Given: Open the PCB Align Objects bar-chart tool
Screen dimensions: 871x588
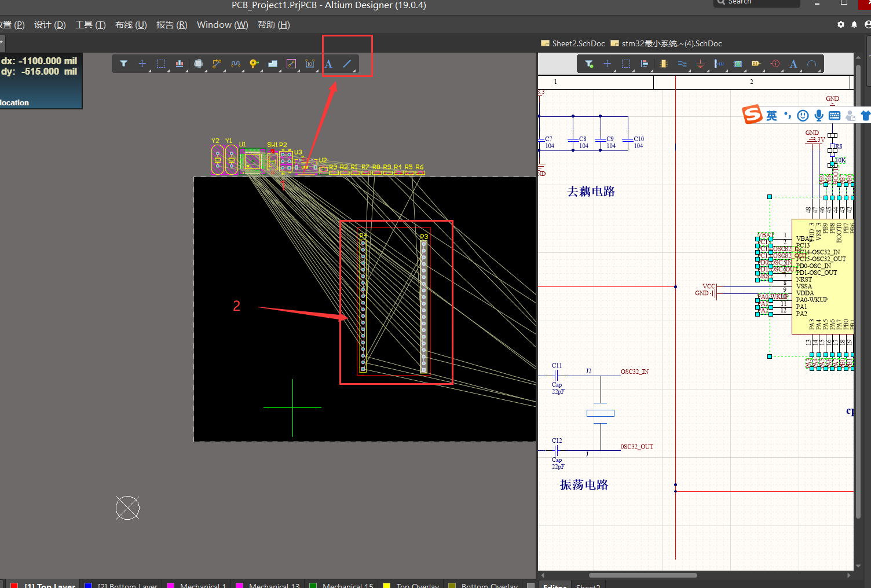Looking at the screenshot, I should 180,64.
